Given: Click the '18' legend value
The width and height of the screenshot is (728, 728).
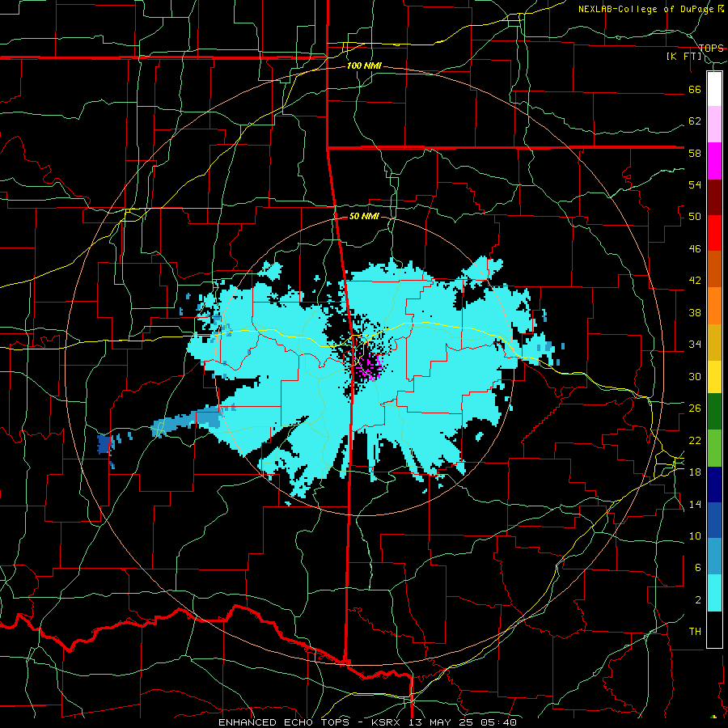Looking at the screenshot, I should point(695,472).
